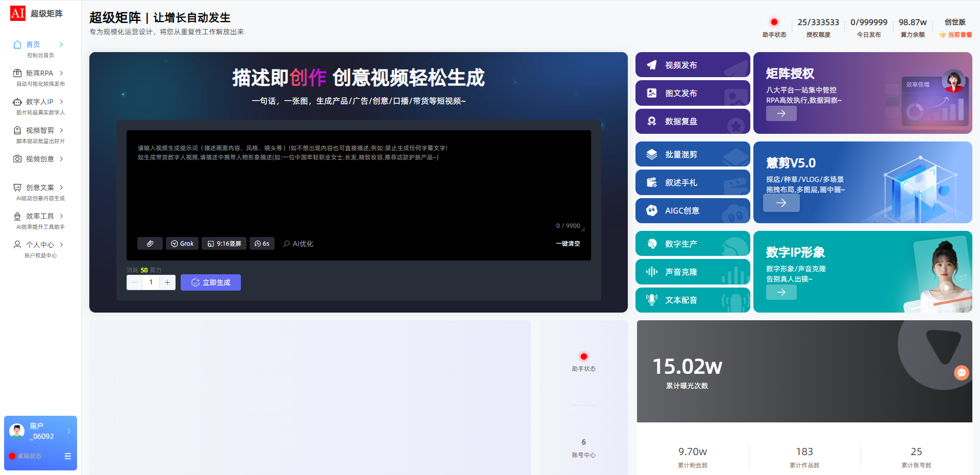Image resolution: width=980 pixels, height=475 pixels.
Task: Click the 数字人IP robot icon
Action: click(x=17, y=102)
